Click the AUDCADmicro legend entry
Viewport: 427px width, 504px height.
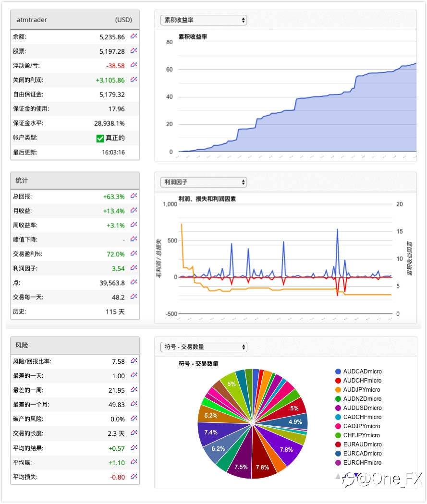click(x=358, y=371)
